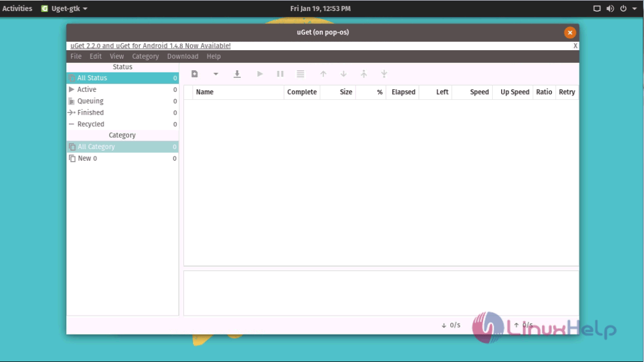
Task: Select Queuing status filter
Action: pyautogui.click(x=123, y=101)
